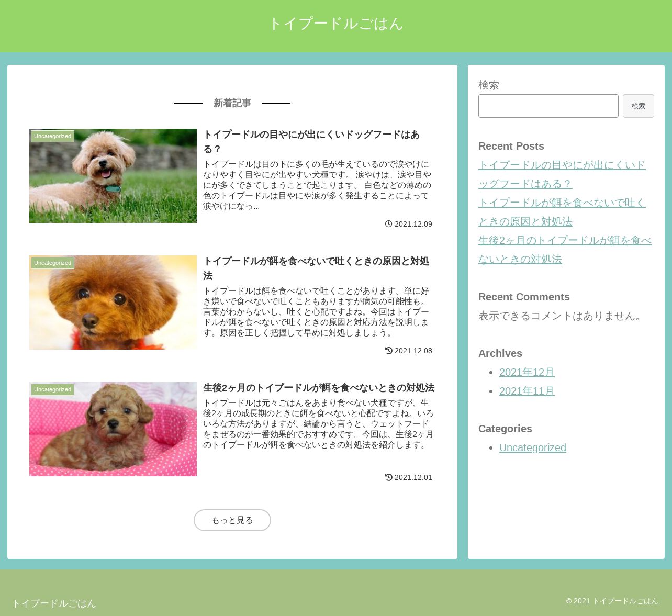Open Recent Posts link 生後2ヶ月のトイプードル
The width and height of the screenshot is (672, 616).
(565, 250)
